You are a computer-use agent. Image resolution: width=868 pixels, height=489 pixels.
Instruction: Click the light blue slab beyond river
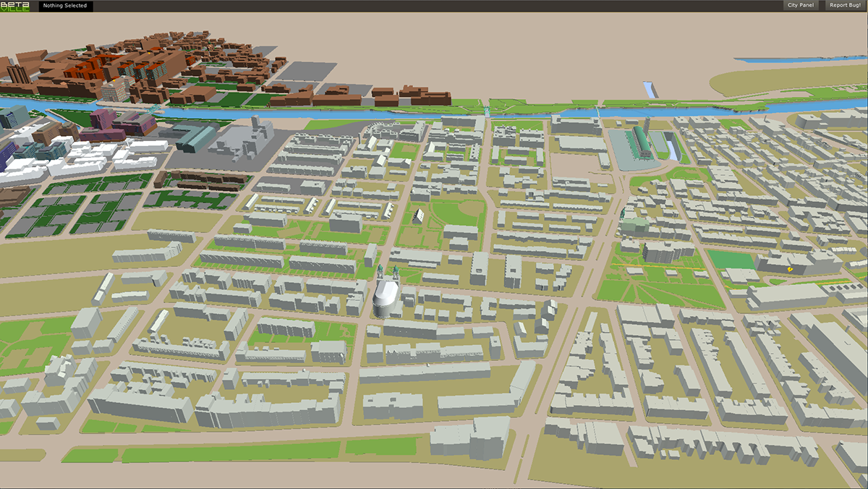click(x=651, y=89)
